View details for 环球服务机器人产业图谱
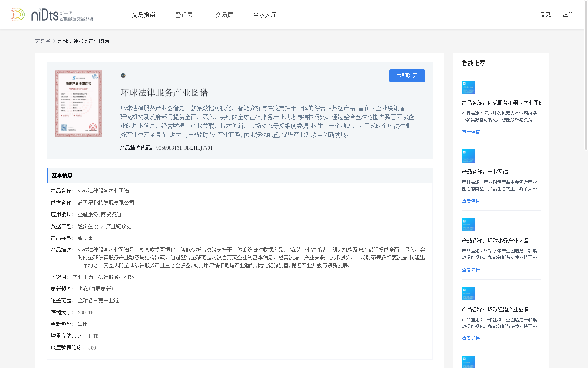 click(471, 132)
